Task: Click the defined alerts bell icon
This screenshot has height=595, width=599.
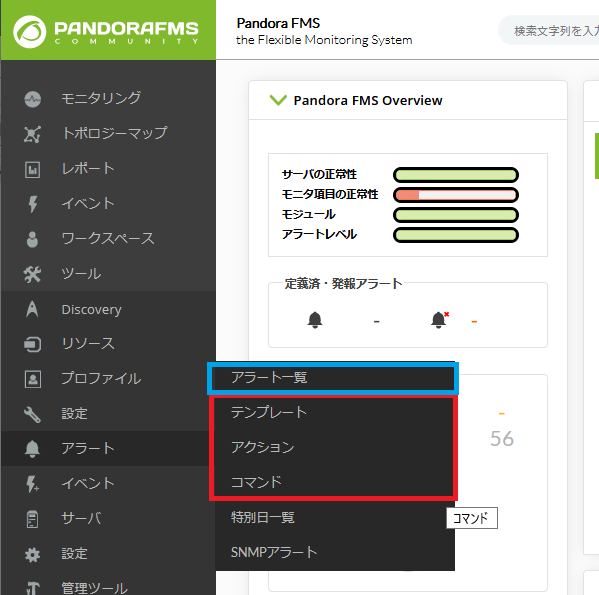Action: click(315, 320)
